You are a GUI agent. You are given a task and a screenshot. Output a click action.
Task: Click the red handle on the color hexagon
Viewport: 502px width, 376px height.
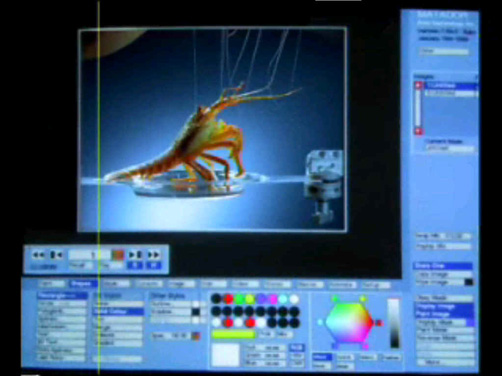pyautogui.click(x=379, y=323)
